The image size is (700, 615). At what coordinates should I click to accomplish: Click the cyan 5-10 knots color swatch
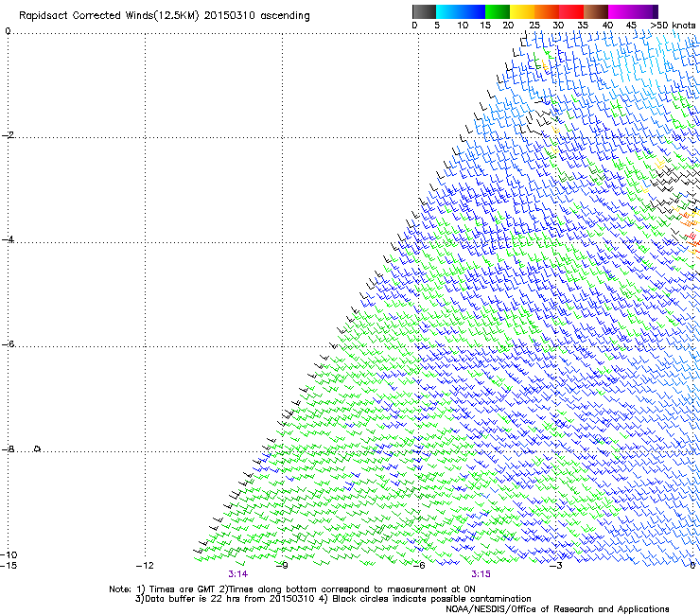pyautogui.click(x=448, y=11)
